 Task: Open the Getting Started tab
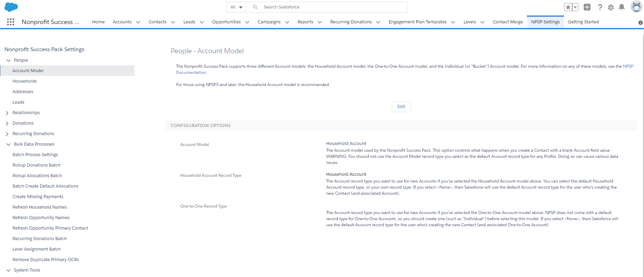pyautogui.click(x=583, y=22)
